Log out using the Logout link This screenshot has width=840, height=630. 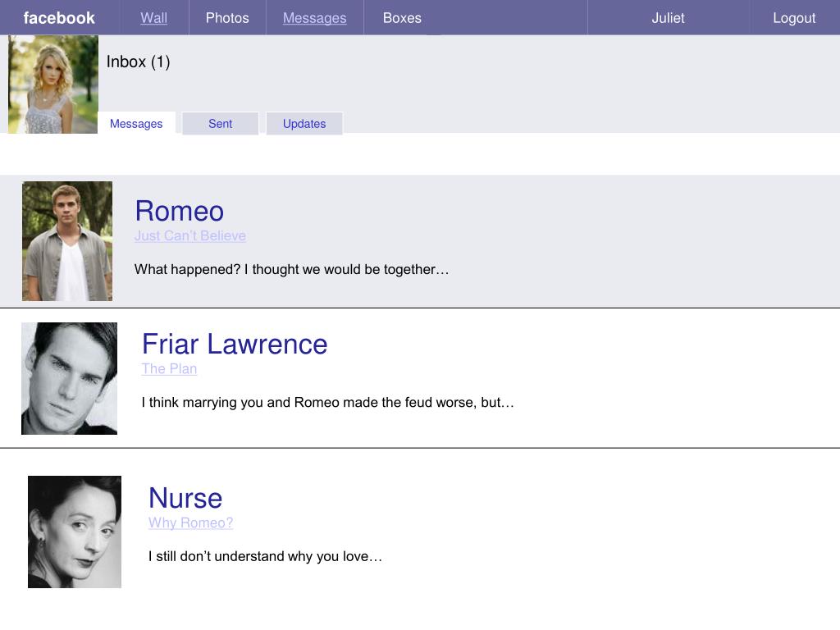794,18
